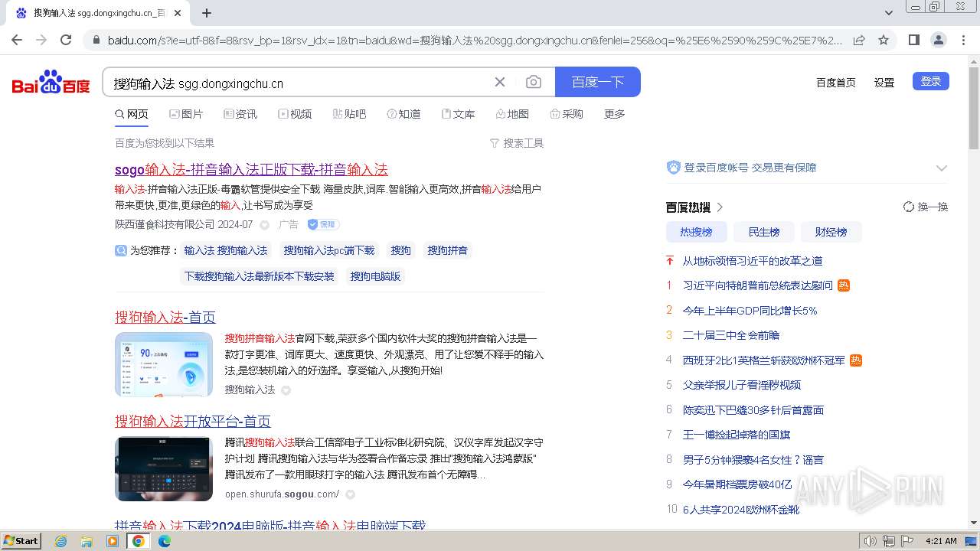Image resolution: width=980 pixels, height=551 pixels.
Task: Open Chrome three-dot menu
Action: click(x=963, y=40)
